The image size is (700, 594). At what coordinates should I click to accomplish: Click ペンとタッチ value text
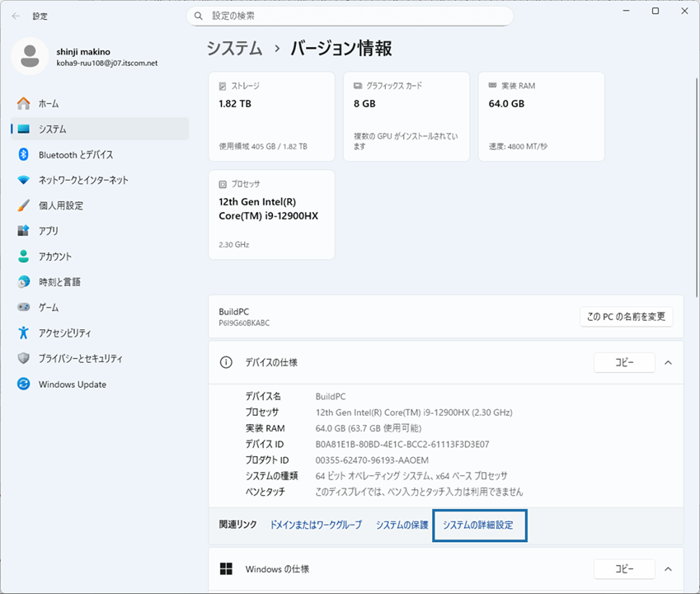pyautogui.click(x=419, y=492)
